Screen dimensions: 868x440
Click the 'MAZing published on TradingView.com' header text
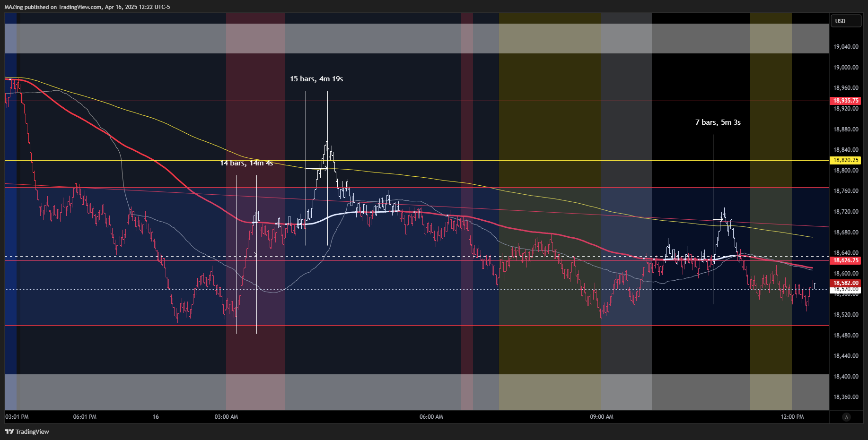53,7
